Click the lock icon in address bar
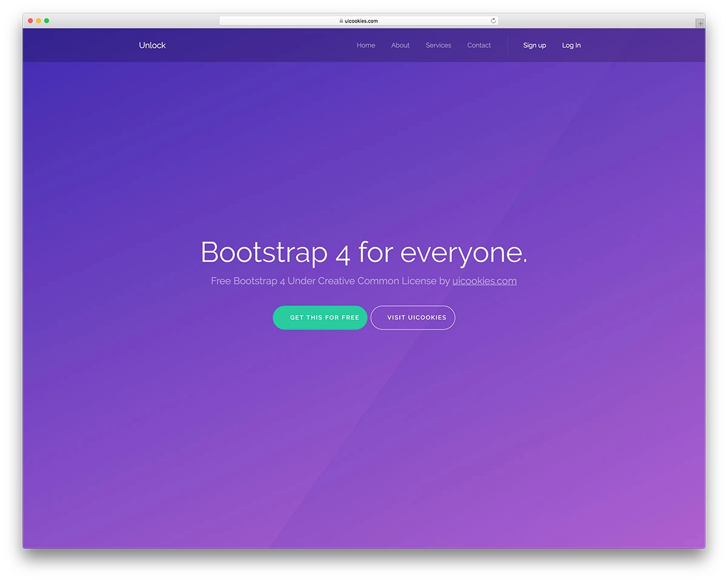Viewport: 728px width, 581px height. 342,21
